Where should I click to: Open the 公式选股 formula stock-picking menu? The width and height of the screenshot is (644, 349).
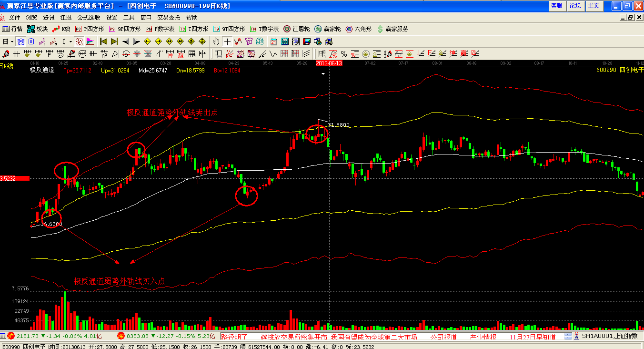(x=89, y=17)
